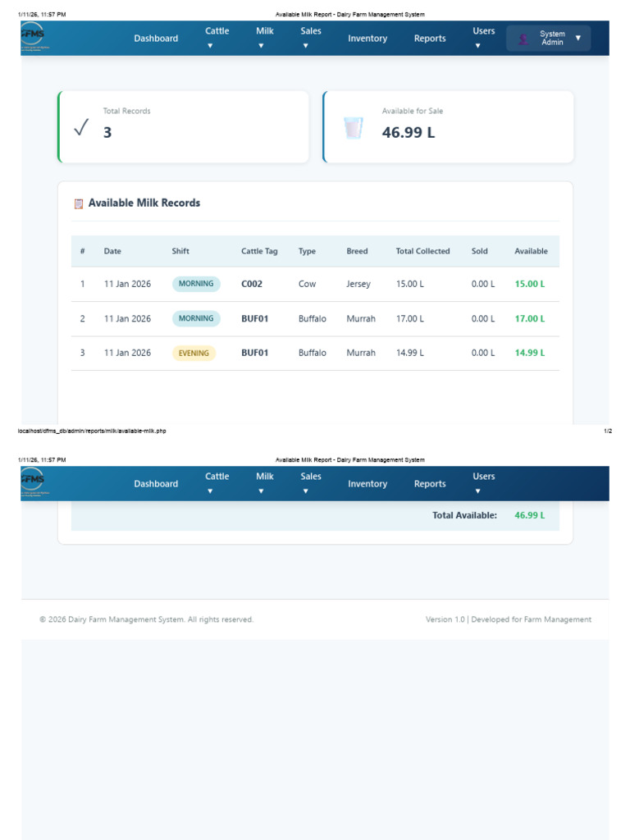Screen dimensions: 630x840
Task: Click the green 14.99 L available value
Action: (530, 353)
